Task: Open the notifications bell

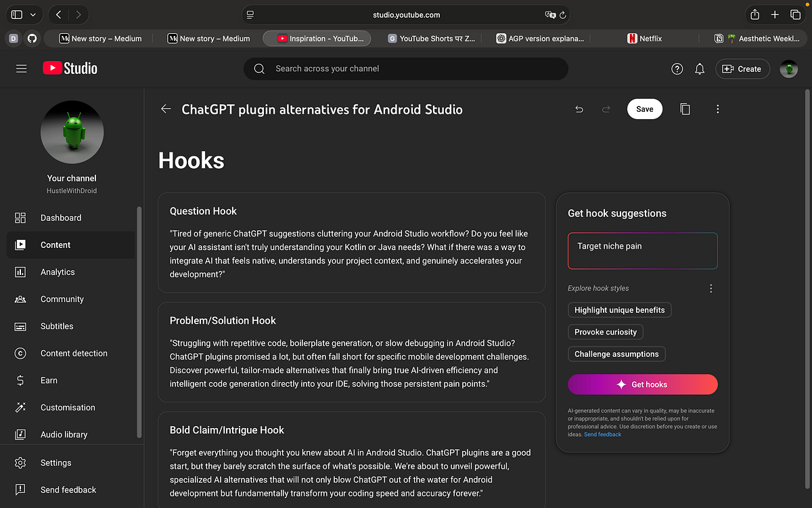Action: 700,69
